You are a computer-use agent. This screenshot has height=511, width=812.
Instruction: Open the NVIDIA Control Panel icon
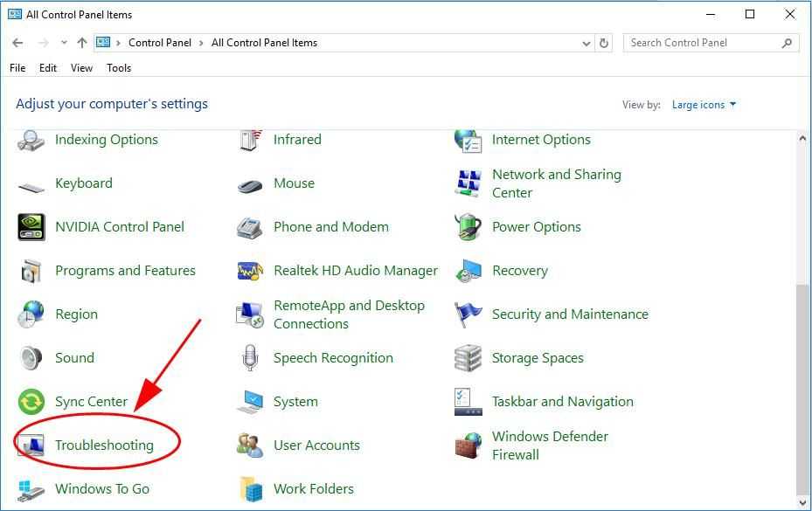pyautogui.click(x=31, y=227)
